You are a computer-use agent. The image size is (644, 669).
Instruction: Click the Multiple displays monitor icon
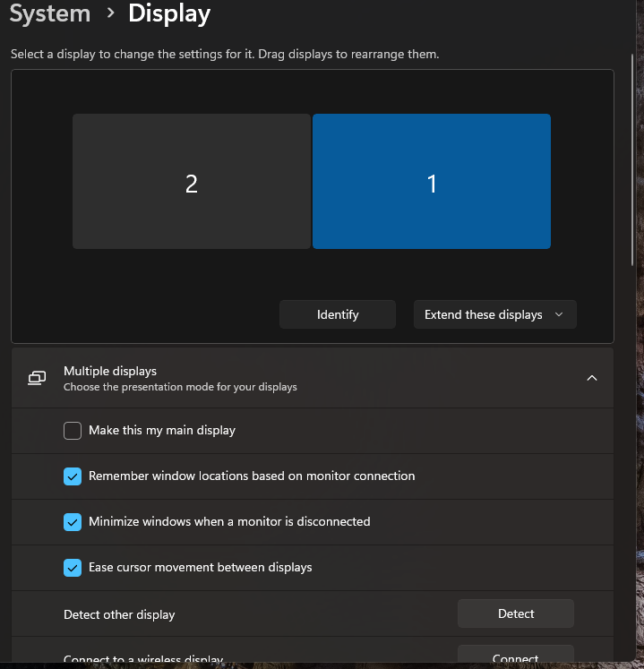37,378
